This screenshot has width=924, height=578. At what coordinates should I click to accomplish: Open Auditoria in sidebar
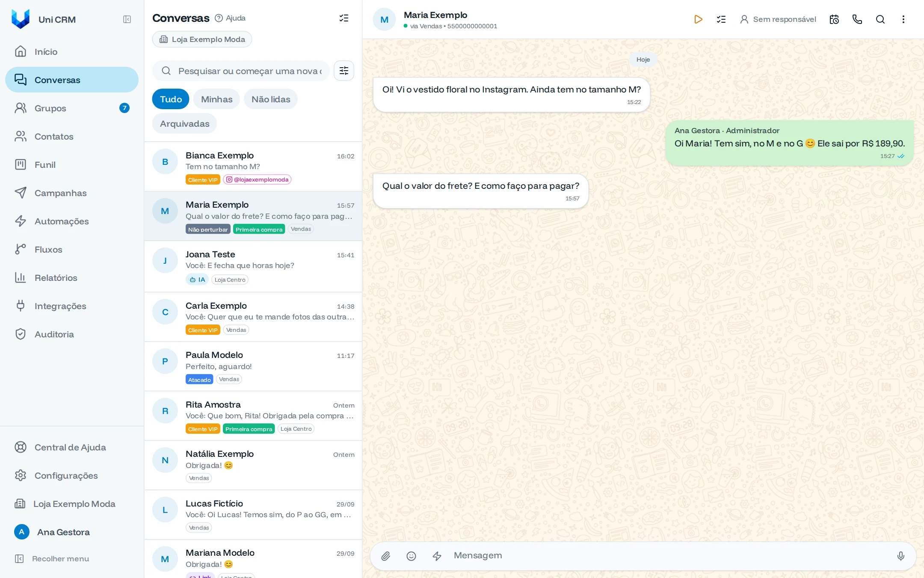72,334
